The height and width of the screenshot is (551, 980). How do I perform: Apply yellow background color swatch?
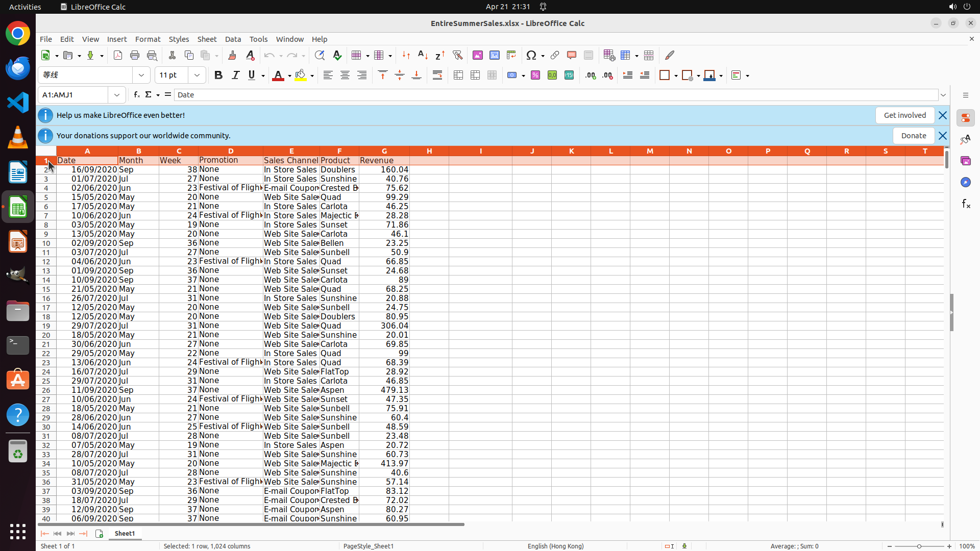coord(301,76)
